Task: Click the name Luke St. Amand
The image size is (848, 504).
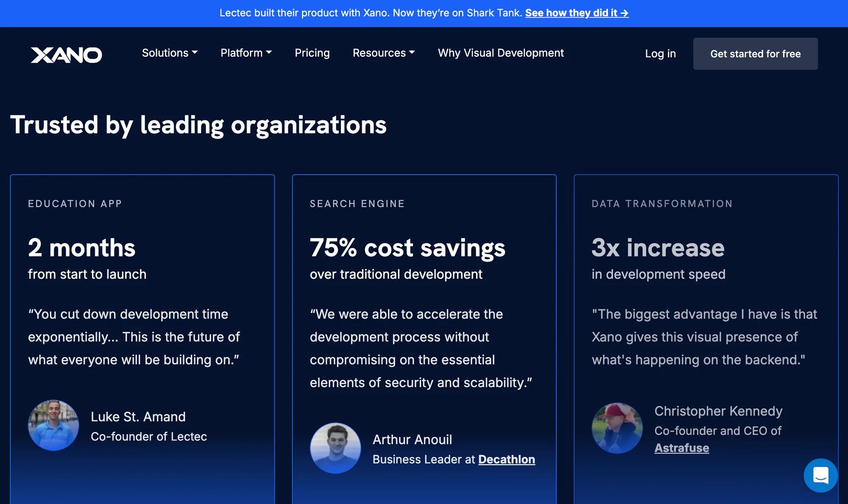Action: tap(138, 417)
